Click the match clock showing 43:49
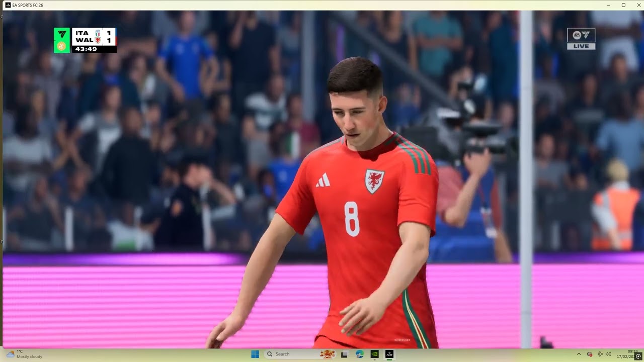Screen dimensions: 644x362 pyautogui.click(x=86, y=49)
